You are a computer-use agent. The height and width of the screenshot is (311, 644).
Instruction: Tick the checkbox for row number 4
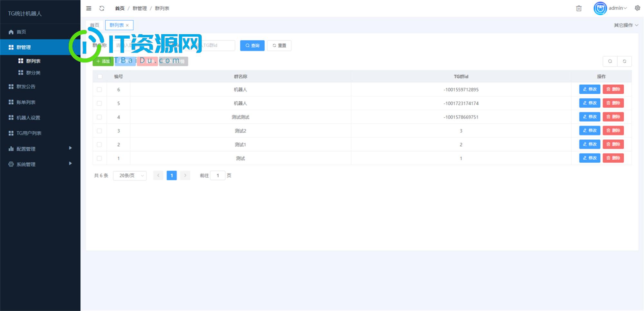coord(99,117)
